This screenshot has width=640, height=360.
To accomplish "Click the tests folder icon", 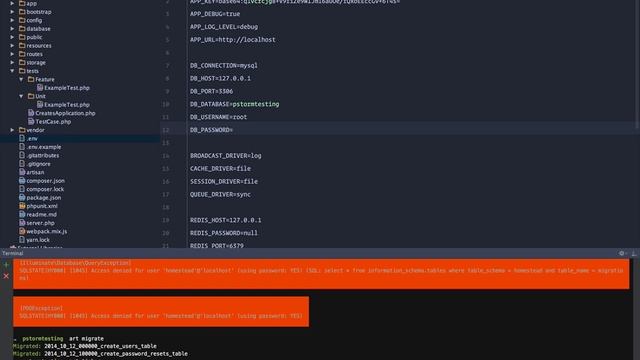I will click(x=22, y=71).
